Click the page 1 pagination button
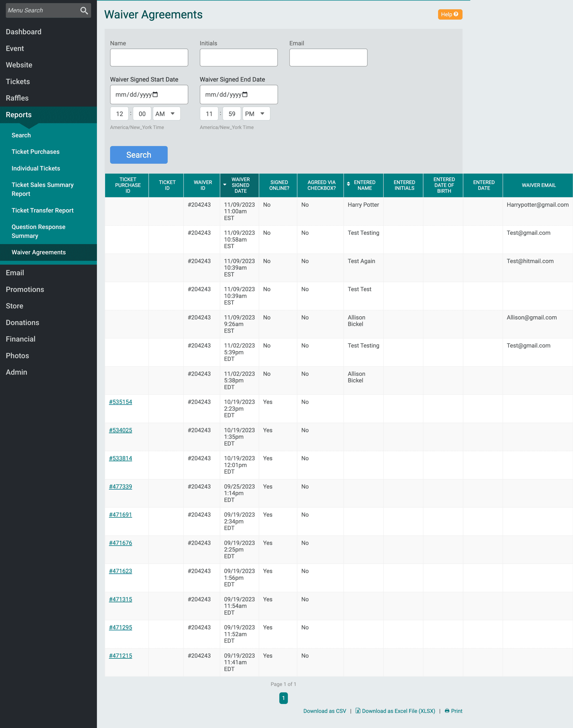The width and height of the screenshot is (573, 728). pyautogui.click(x=284, y=698)
